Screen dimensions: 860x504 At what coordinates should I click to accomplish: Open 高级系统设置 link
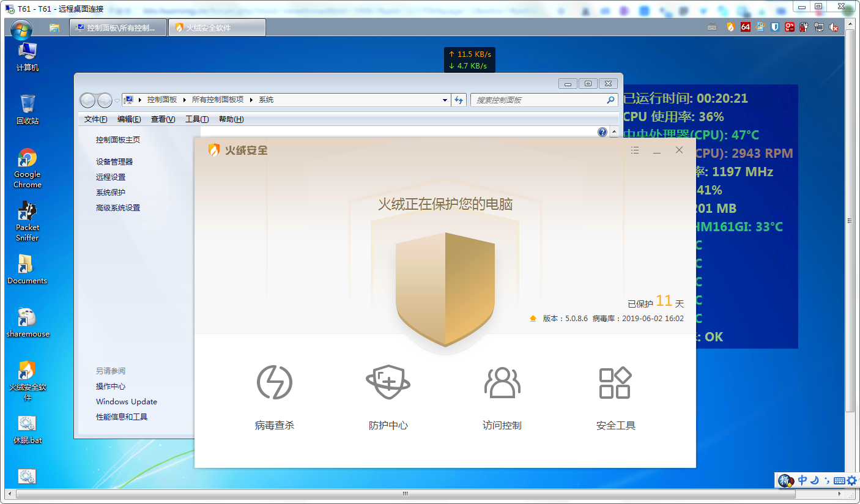click(x=118, y=208)
